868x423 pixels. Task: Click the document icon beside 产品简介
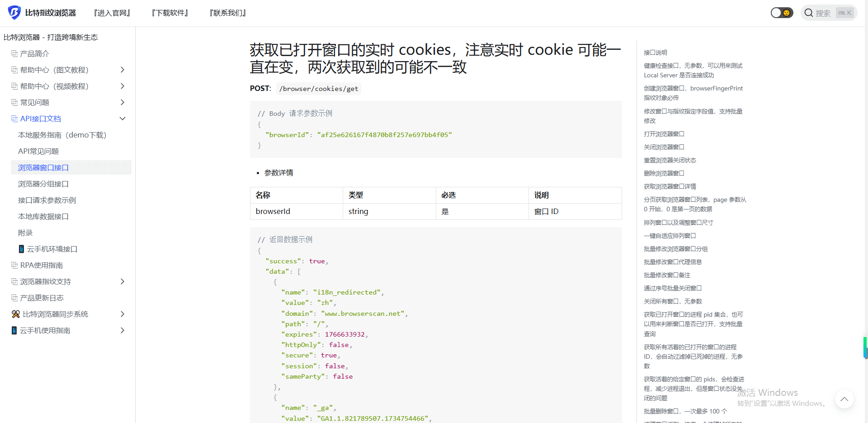point(14,53)
